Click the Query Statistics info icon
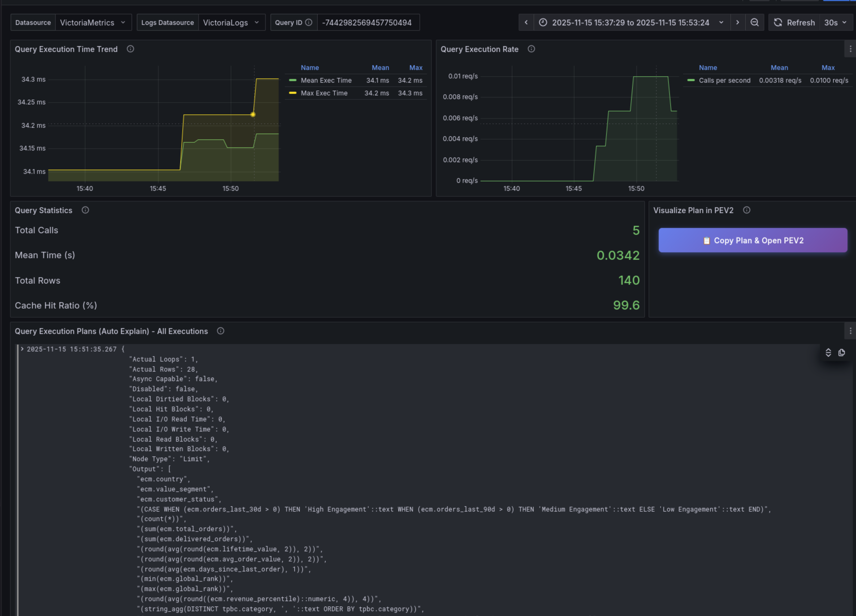This screenshot has height=616, width=856. 85,210
